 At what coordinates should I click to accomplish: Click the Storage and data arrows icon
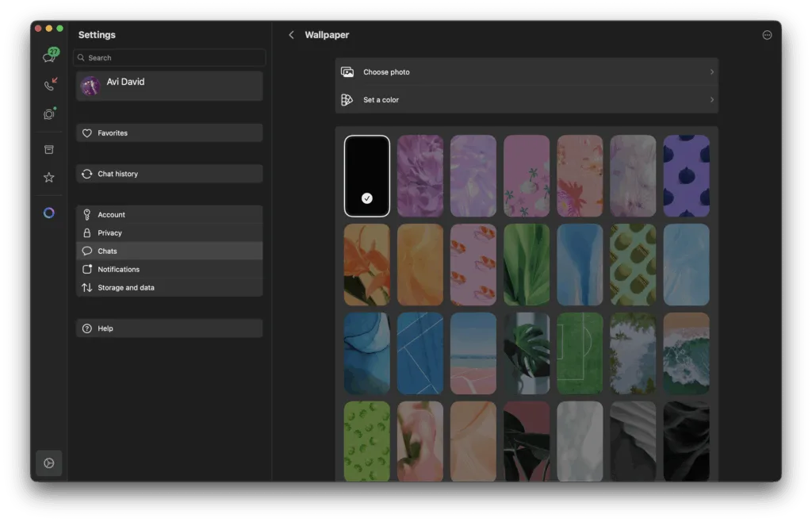coord(87,287)
